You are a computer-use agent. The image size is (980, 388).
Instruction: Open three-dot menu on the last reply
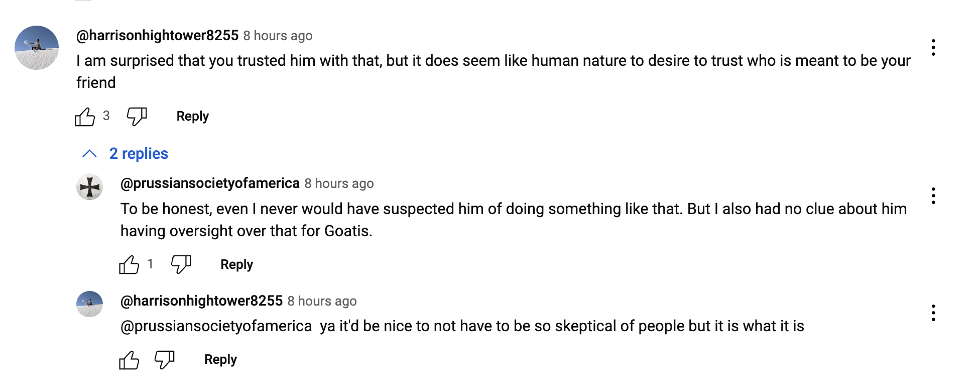(933, 313)
